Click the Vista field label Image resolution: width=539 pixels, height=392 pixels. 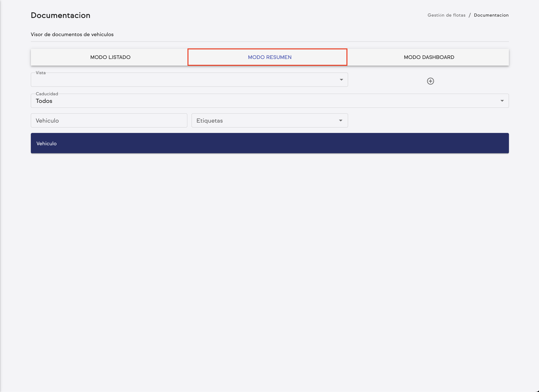pos(41,73)
